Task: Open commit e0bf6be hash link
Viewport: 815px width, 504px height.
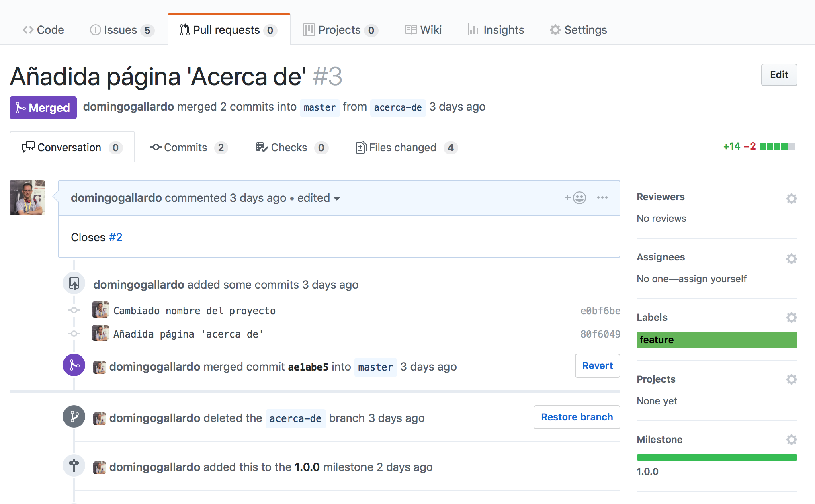Action: coord(600,311)
